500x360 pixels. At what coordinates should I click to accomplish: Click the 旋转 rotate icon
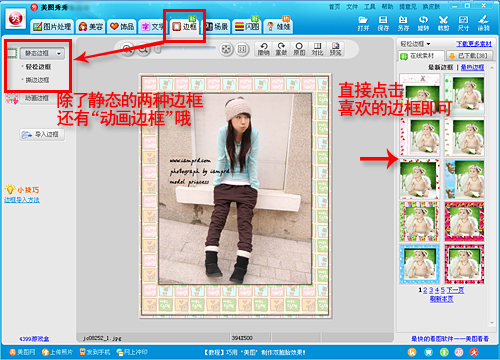pyautogui.click(x=423, y=23)
